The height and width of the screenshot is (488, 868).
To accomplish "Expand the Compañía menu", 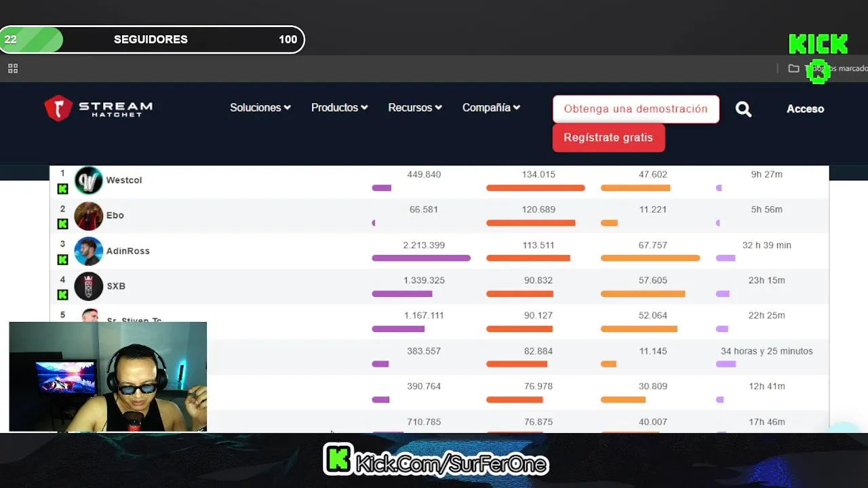I will click(492, 108).
